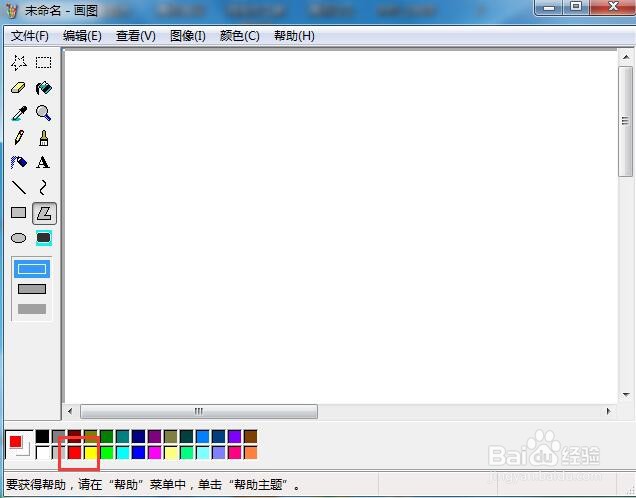This screenshot has width=636, height=498.
Task: Click the white drawing canvas
Action: (x=341, y=226)
